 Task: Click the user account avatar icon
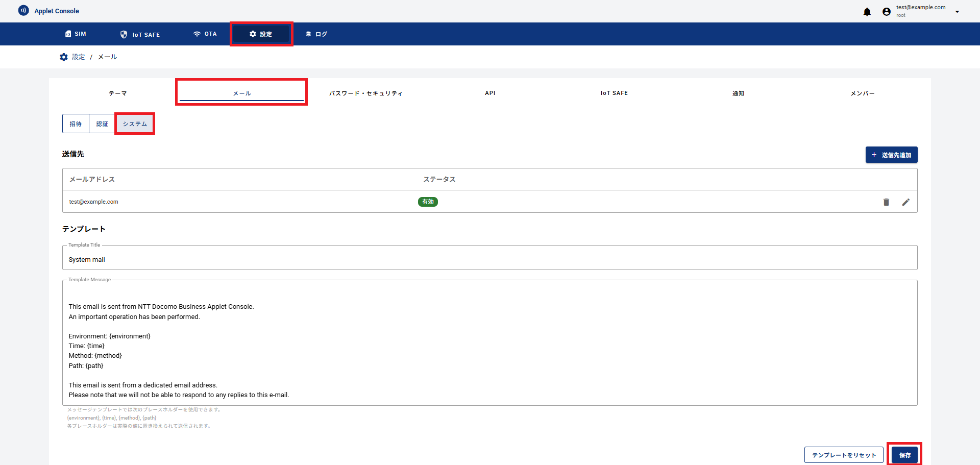click(x=886, y=12)
